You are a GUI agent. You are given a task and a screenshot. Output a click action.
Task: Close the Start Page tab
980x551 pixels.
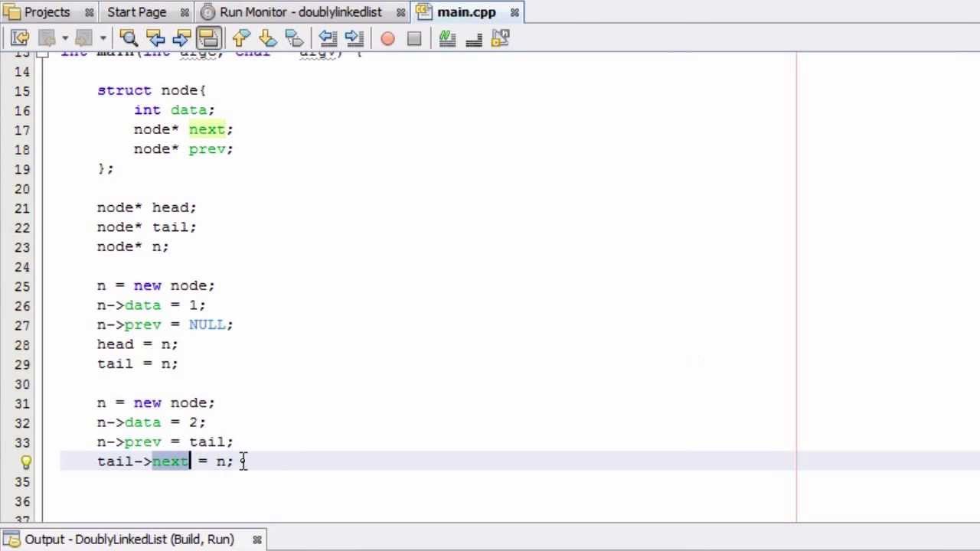[185, 12]
